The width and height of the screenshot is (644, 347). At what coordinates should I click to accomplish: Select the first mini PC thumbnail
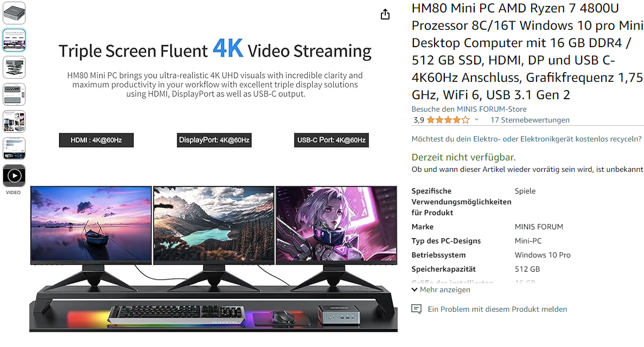[14, 12]
